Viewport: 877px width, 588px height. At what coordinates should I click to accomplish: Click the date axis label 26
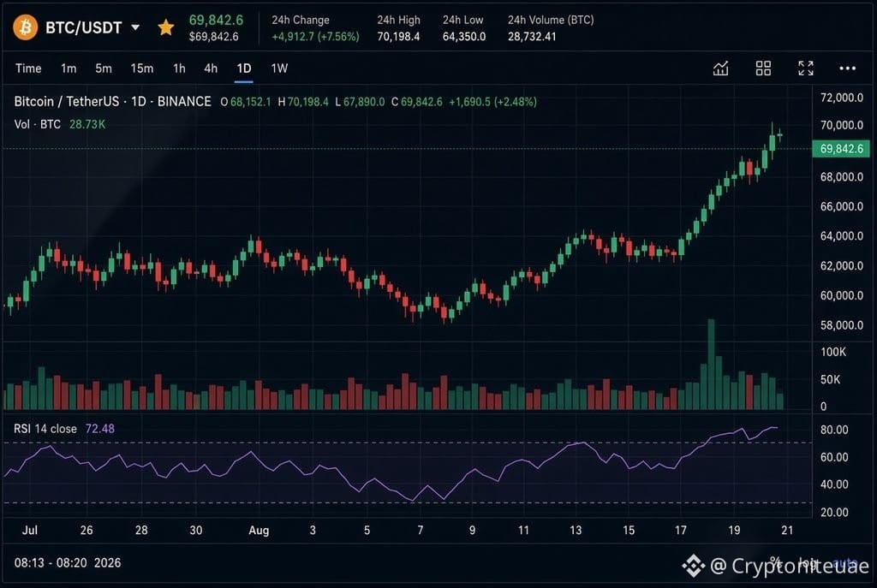pos(87,530)
